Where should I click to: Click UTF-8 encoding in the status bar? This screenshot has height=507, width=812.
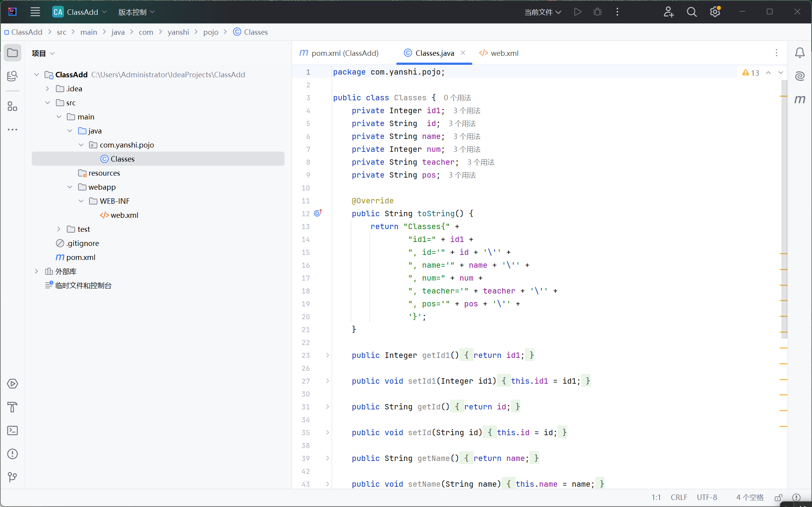707,498
